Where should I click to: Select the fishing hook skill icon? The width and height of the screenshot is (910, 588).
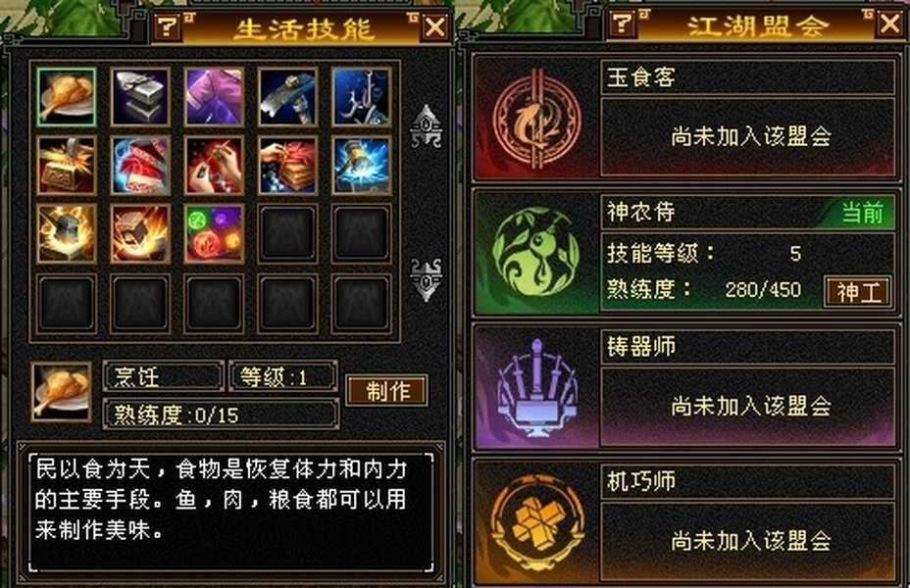361,97
